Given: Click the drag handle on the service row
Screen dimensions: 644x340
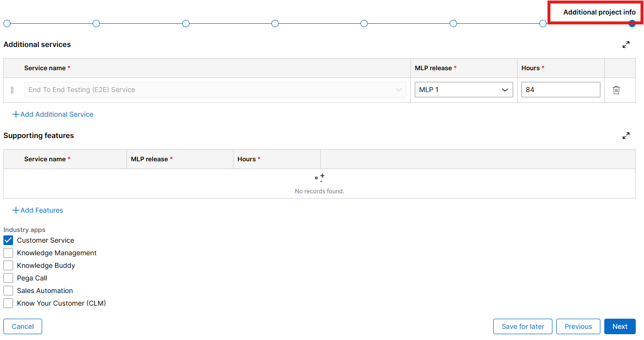Looking at the screenshot, I should coord(12,90).
